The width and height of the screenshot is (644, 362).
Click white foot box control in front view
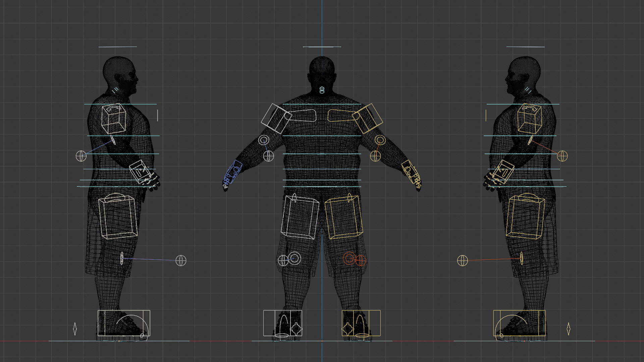click(283, 323)
